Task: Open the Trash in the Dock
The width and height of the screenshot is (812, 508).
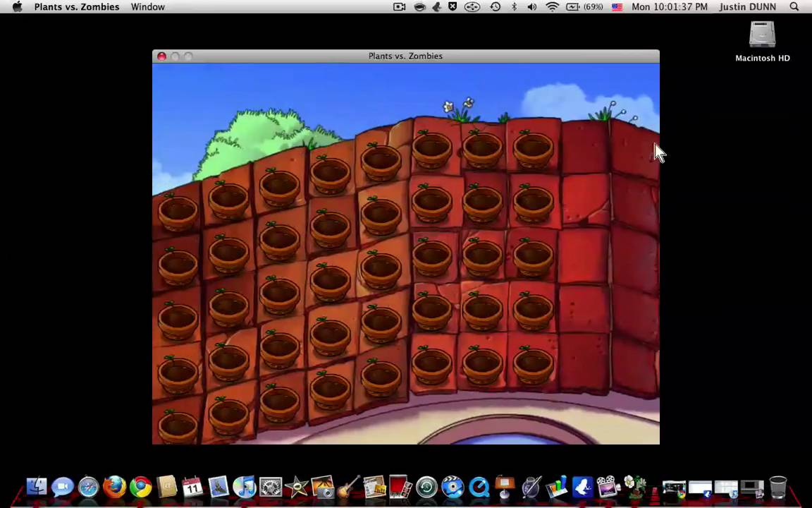Action: [778, 488]
